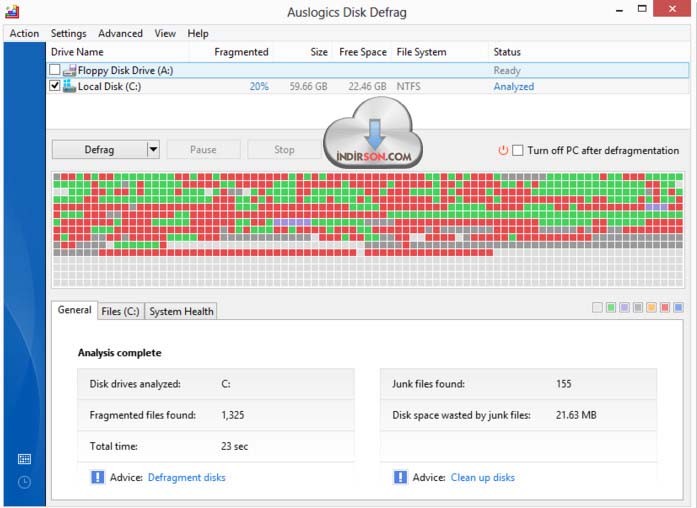Sort by the File System column header
This screenshot has width=697, height=508.
click(421, 52)
